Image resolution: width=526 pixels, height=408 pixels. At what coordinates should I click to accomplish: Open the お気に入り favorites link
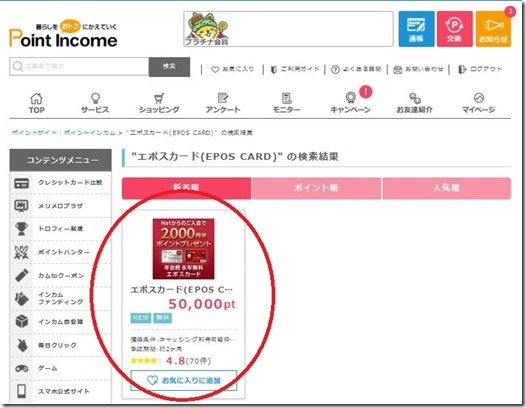(232, 69)
